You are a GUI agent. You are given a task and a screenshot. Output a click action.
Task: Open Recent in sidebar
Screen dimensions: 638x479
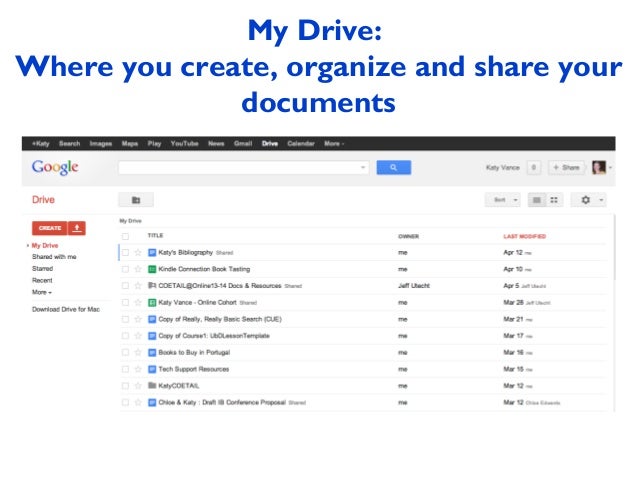[42, 280]
